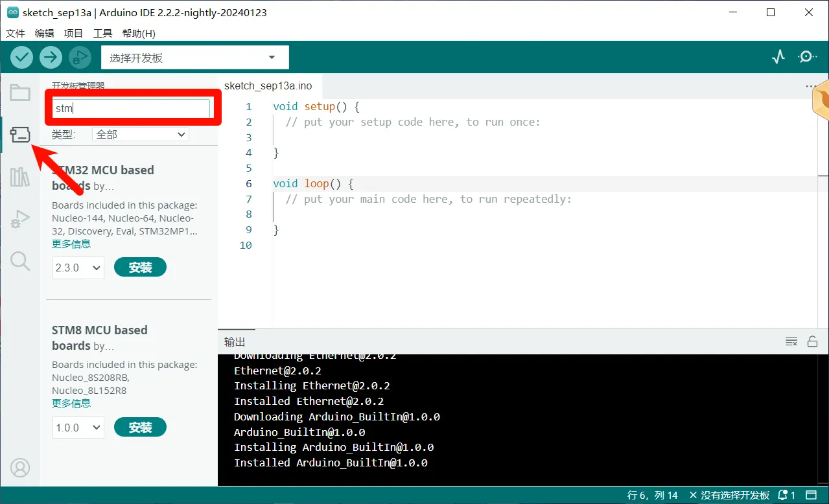Open the 类型 filter dropdown showing 全部
829x504 pixels.
[141, 134]
